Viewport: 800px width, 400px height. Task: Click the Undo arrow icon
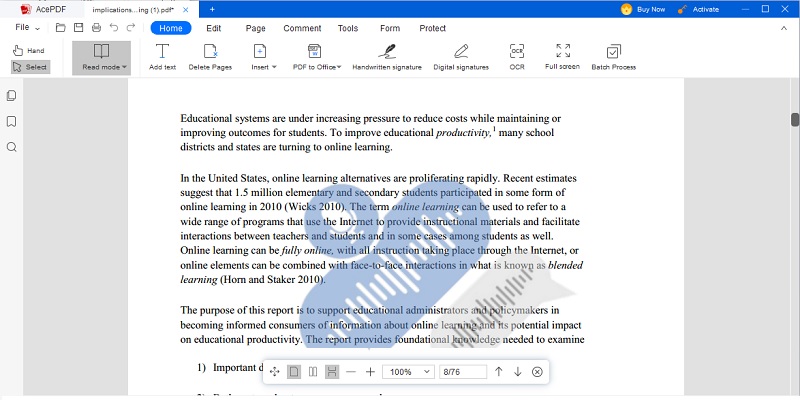114,28
